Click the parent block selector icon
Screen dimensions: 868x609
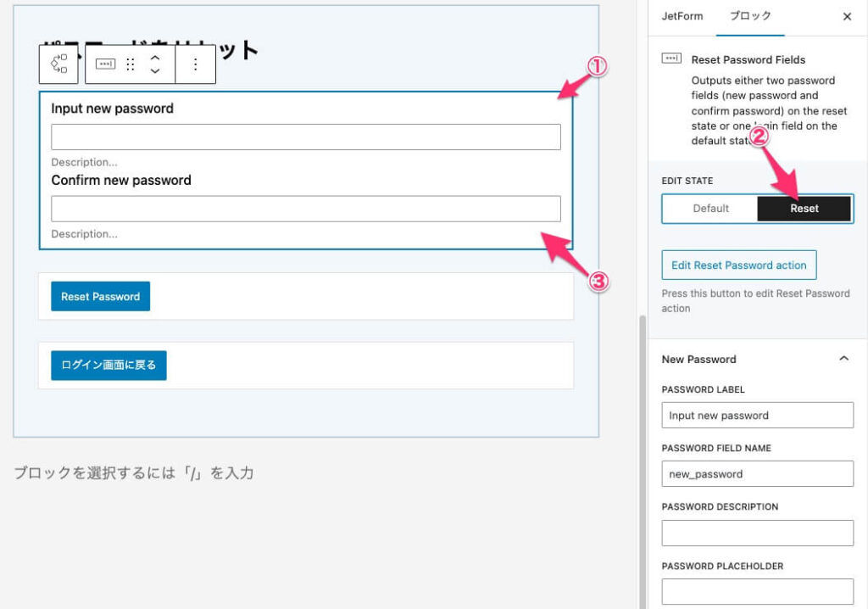pyautogui.click(x=58, y=64)
